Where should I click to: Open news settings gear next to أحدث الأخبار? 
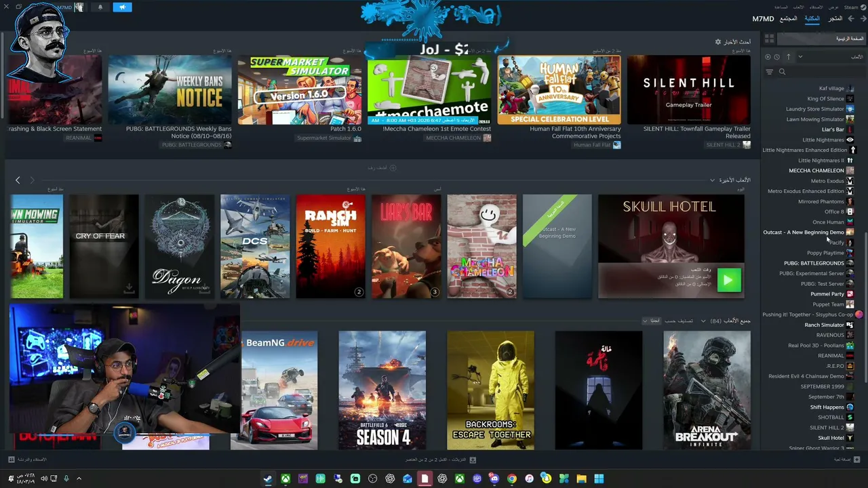[718, 42]
